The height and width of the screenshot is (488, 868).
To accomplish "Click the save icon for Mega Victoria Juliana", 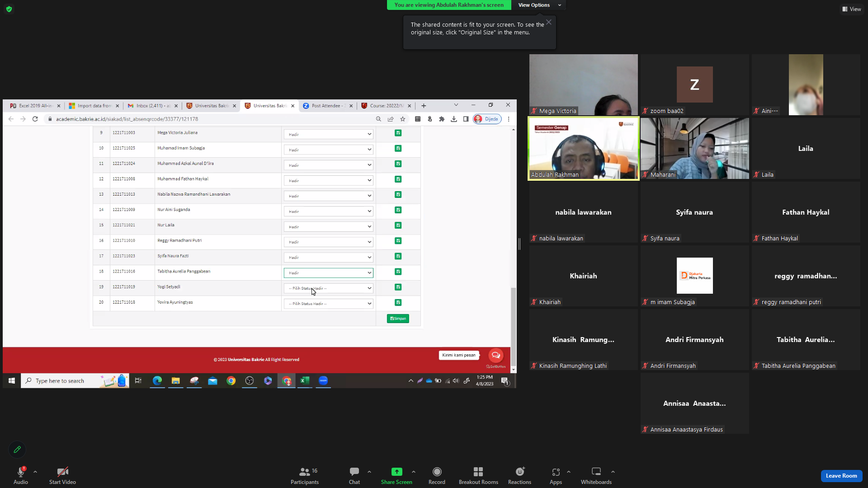I will [x=398, y=133].
